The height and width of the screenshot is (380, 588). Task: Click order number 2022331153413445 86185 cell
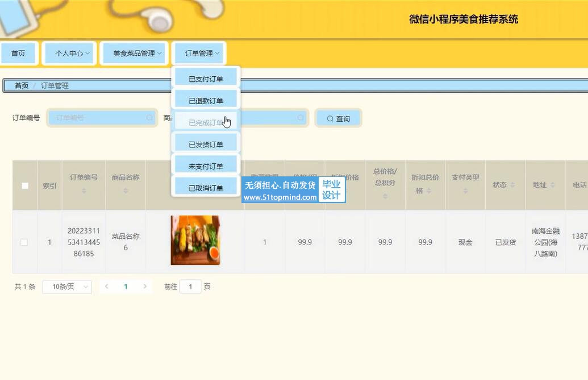(x=84, y=242)
